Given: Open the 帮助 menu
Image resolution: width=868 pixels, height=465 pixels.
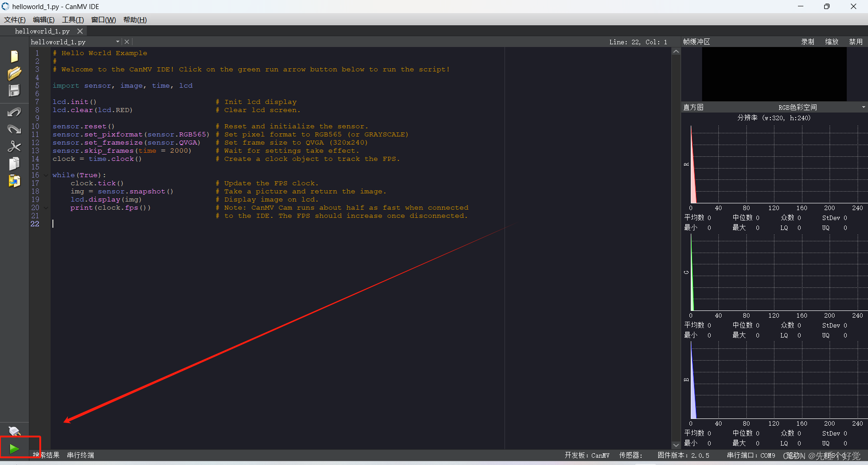Looking at the screenshot, I should [x=134, y=19].
